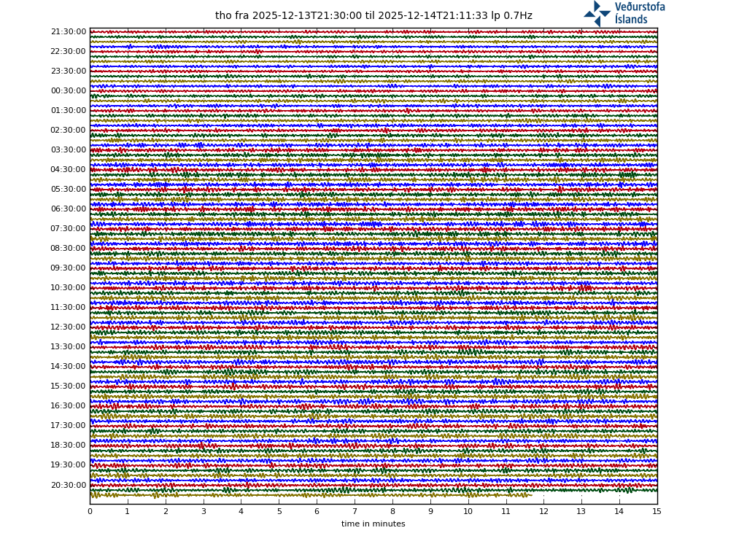Select the 06:30:00 time row label
Viewport: 747px width, 560px height.
tap(69, 209)
